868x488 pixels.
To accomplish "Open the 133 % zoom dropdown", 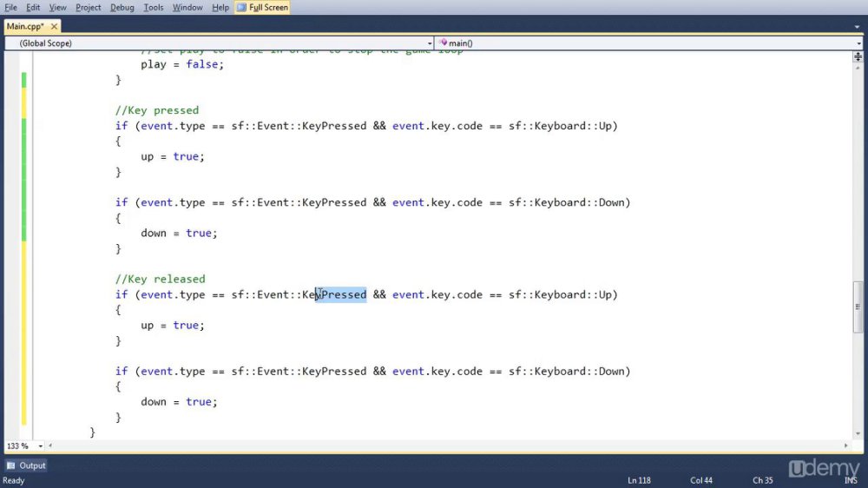I will [41, 446].
